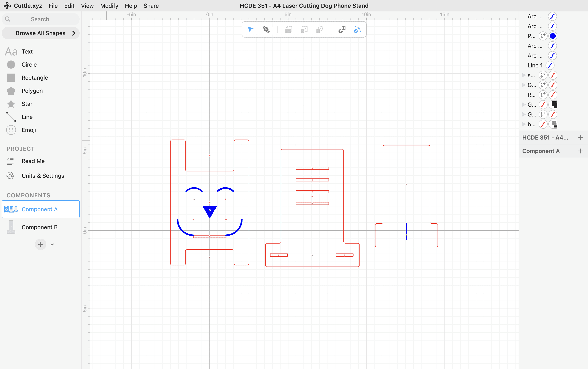Select the arrow selection tool

point(251,29)
